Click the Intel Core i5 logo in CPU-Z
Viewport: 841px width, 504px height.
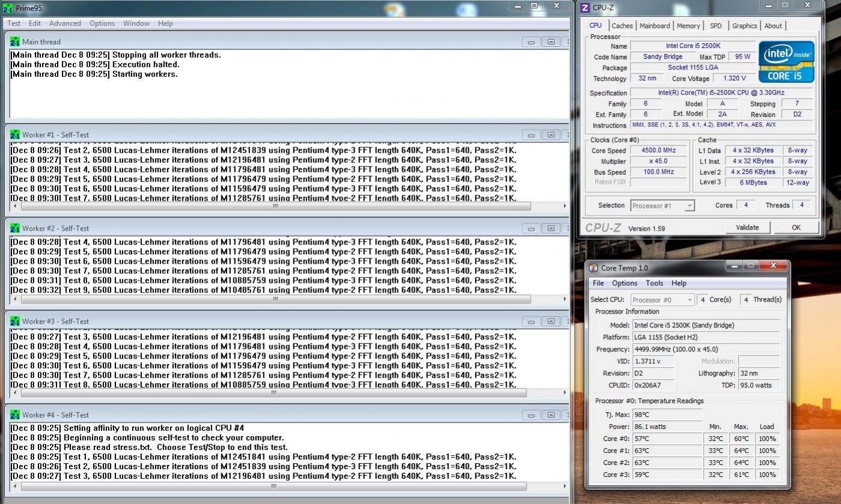coord(786,61)
